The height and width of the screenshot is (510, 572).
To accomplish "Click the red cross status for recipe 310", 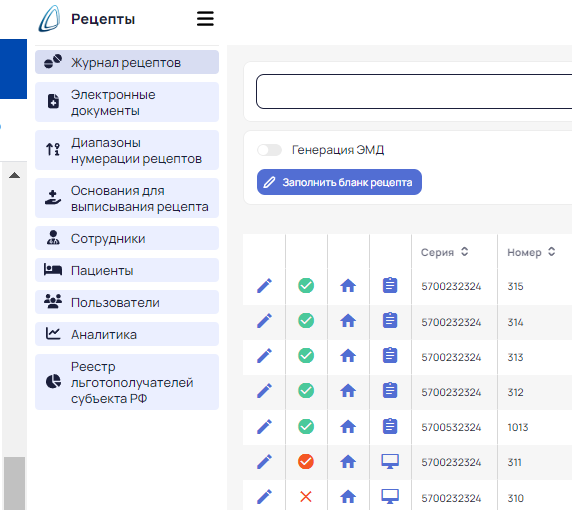I will click(306, 497).
